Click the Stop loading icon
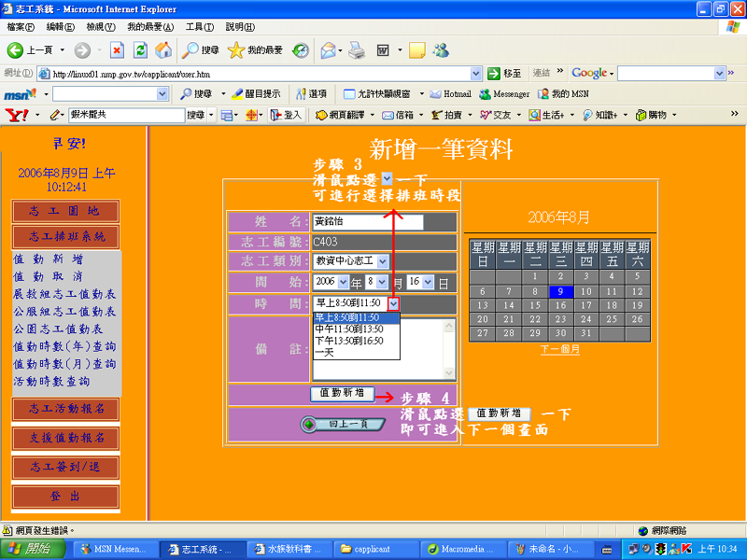 pos(117,50)
